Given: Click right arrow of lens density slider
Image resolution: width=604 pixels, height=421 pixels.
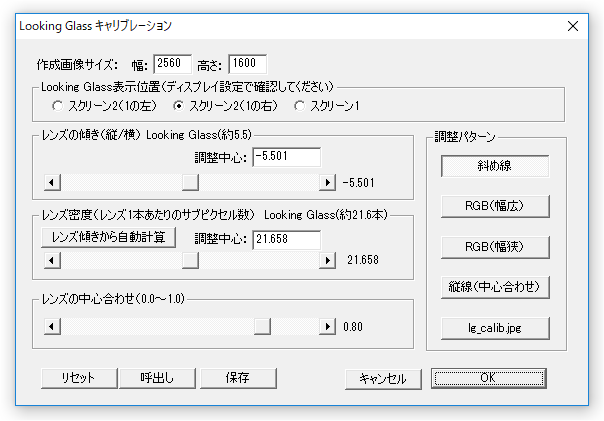Looking at the screenshot, I should click(327, 260).
